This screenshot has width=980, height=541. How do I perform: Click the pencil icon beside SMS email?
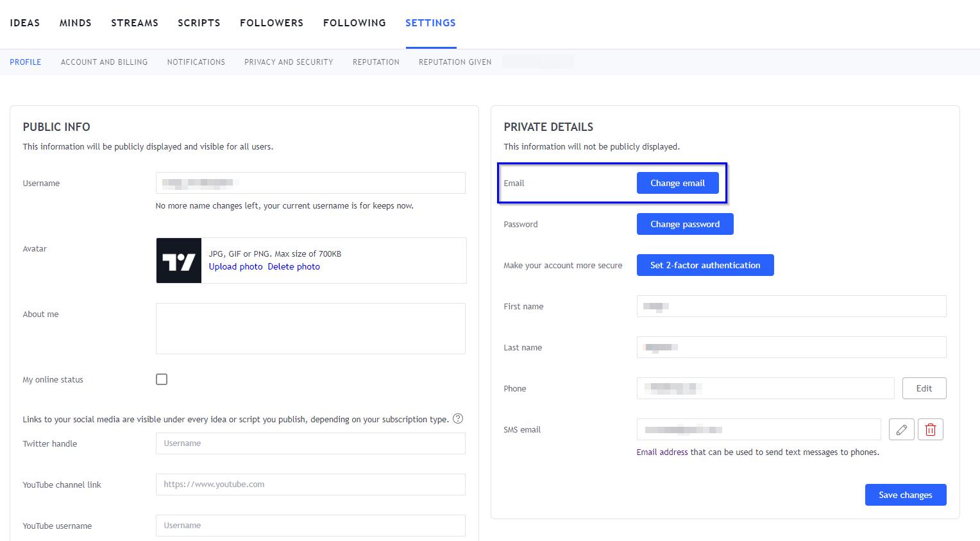(901, 429)
